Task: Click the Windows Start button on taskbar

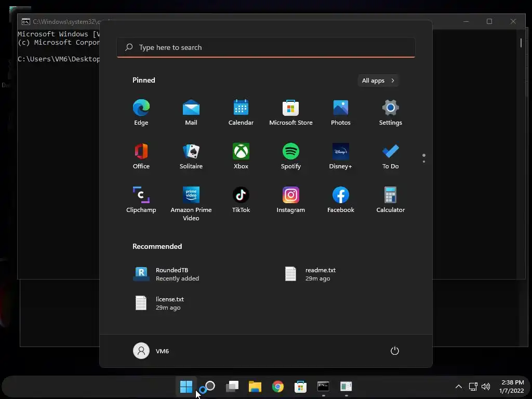Action: tap(186, 387)
